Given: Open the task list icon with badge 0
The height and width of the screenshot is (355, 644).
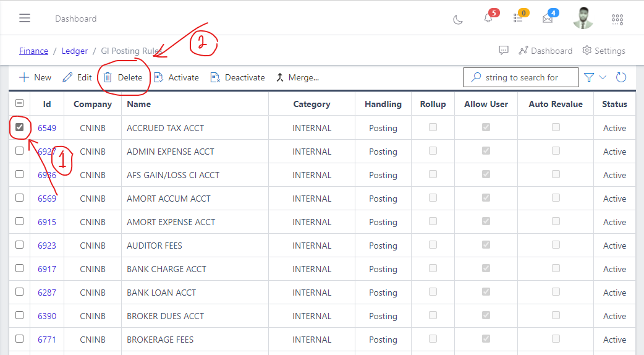Looking at the screenshot, I should click(518, 18).
